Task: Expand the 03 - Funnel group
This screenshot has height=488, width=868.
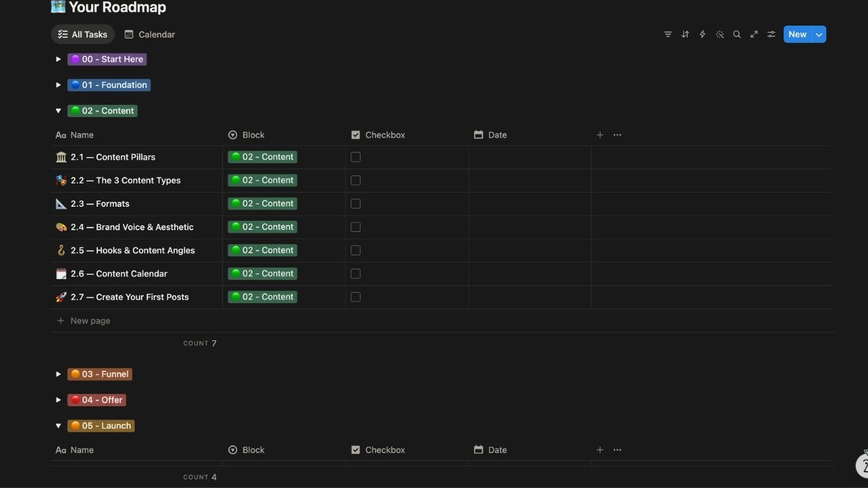Action: [58, 373]
